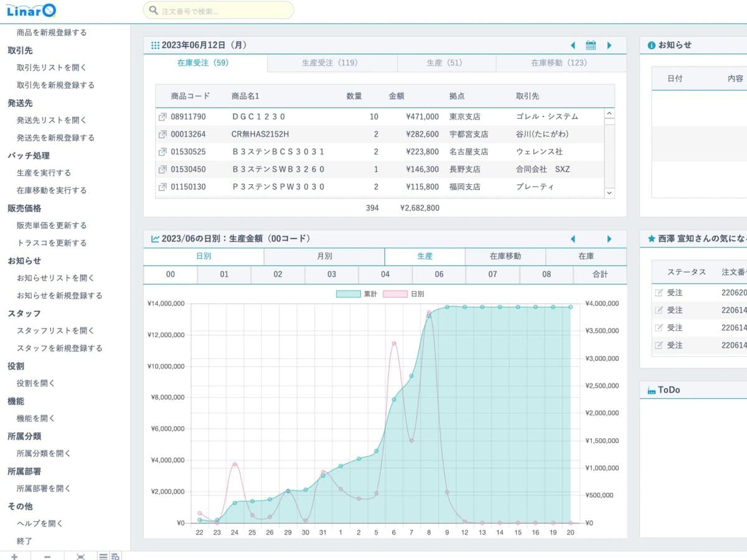
Task: Click the search magnifier icon
Action: point(153,11)
